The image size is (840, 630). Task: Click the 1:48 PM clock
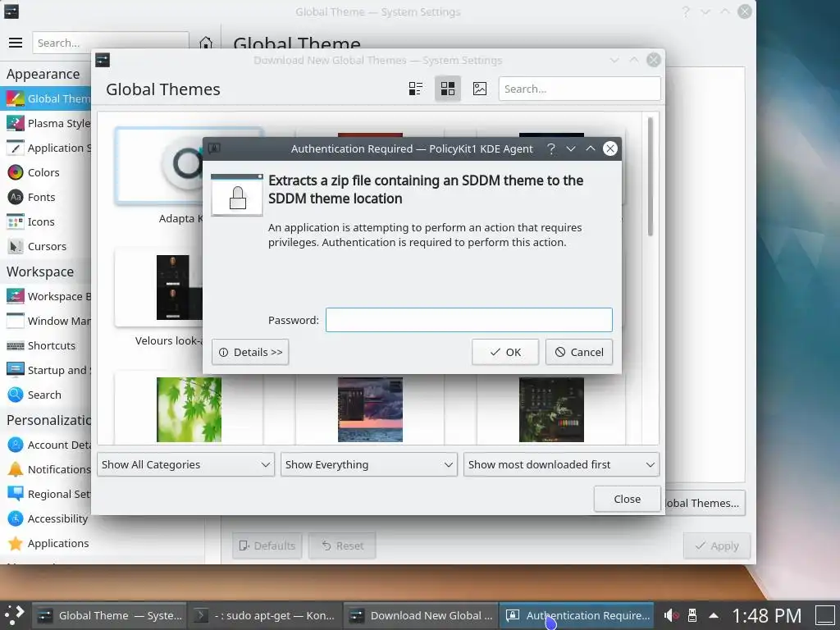766,615
